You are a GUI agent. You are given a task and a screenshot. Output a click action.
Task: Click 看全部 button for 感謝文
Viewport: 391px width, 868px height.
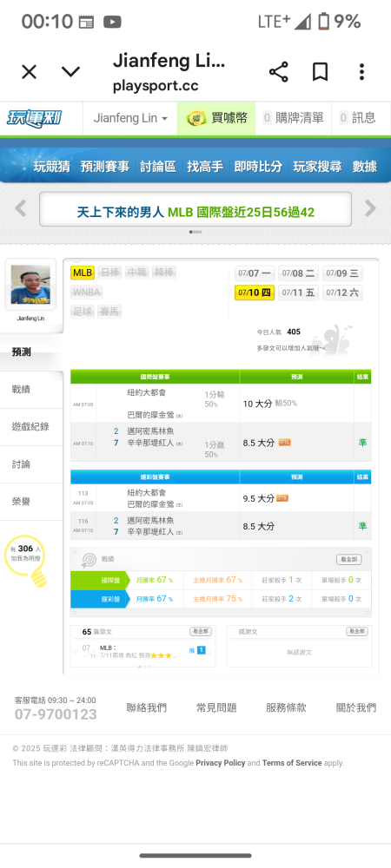pos(357,632)
